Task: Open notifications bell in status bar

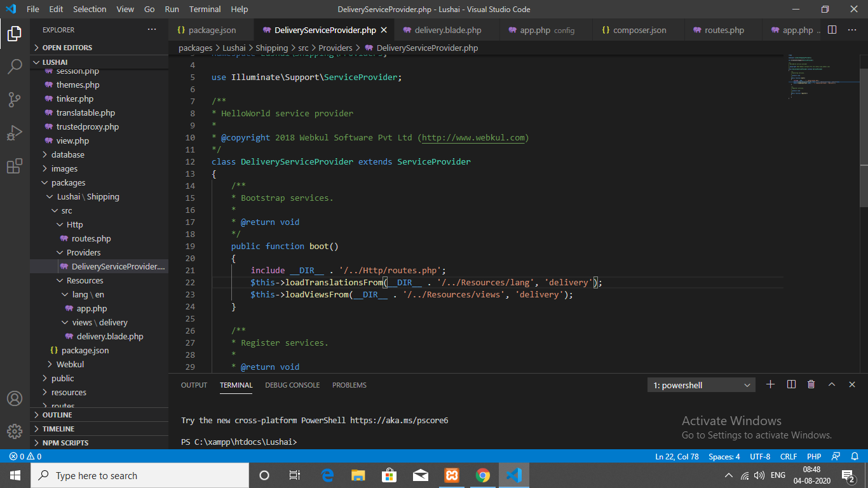Action: click(854, 456)
